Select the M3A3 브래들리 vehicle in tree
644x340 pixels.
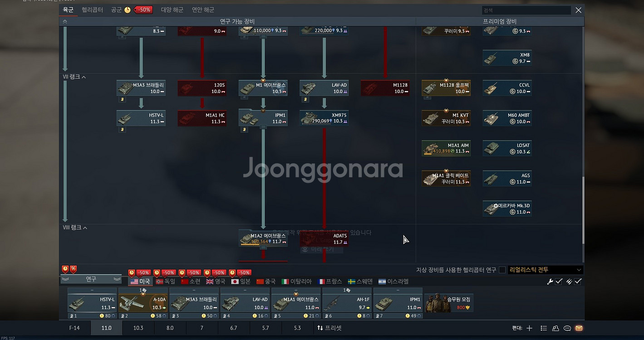pyautogui.click(x=141, y=88)
